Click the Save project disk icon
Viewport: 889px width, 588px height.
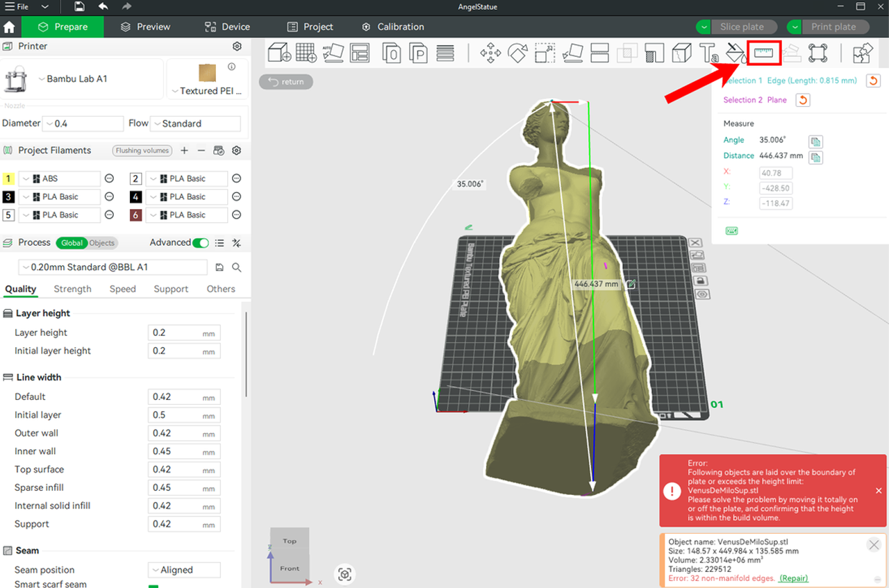point(79,7)
